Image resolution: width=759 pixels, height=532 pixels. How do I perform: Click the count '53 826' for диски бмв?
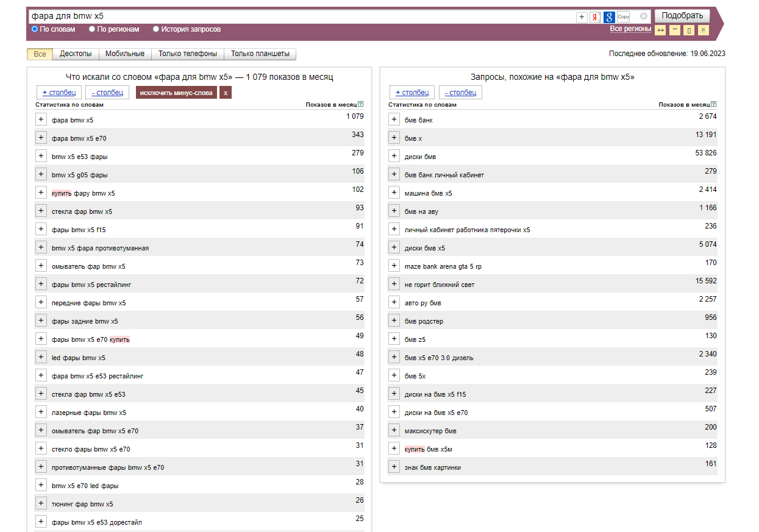point(706,153)
